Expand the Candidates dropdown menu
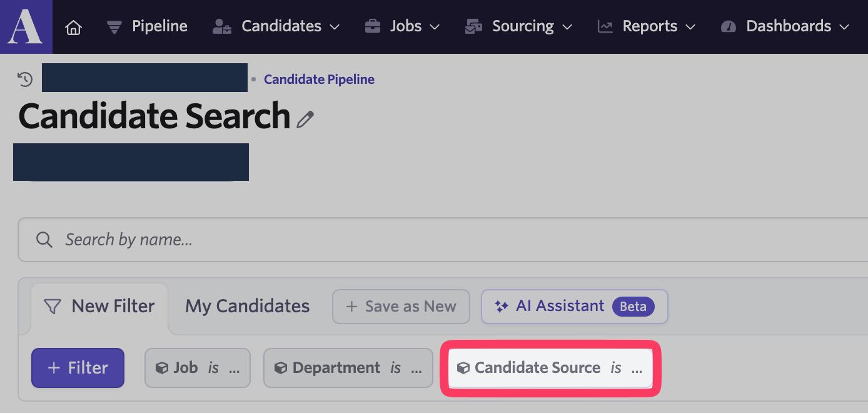Image resolution: width=868 pixels, height=413 pixels. (x=276, y=26)
